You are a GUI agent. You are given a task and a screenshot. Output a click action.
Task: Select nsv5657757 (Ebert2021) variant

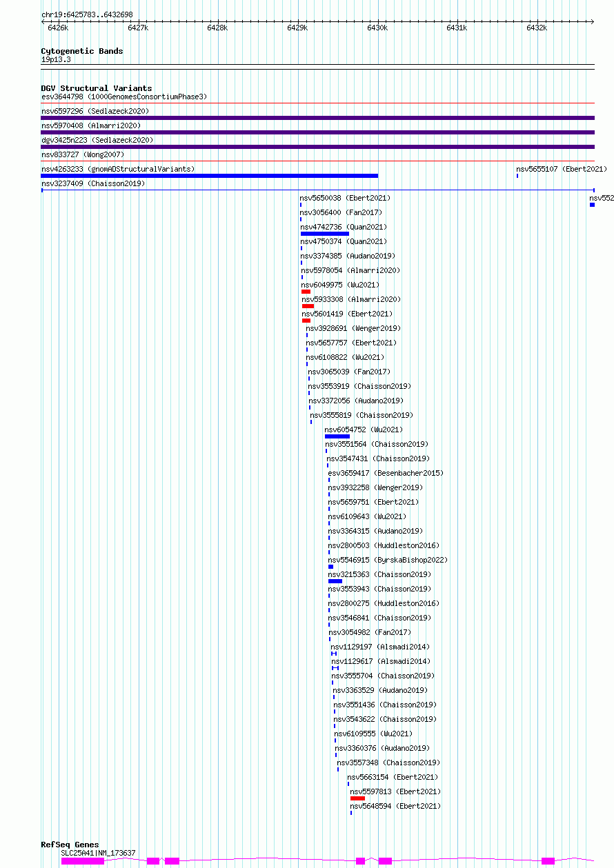[352, 343]
